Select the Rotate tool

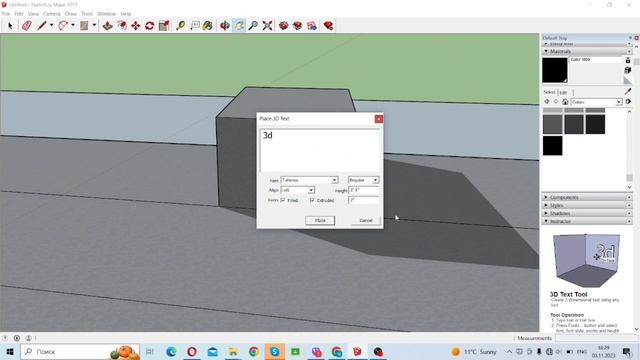(149, 26)
